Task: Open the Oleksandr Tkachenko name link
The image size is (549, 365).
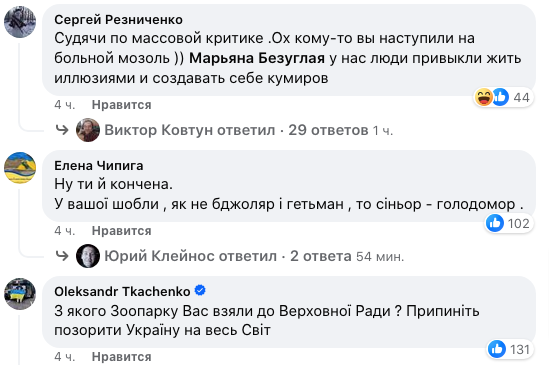Action: pos(122,291)
